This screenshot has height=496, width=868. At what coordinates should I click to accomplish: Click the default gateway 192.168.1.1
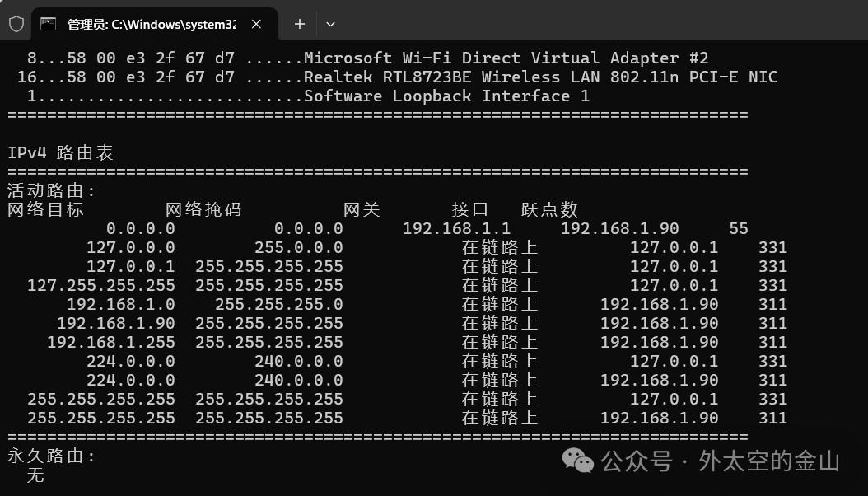[456, 228]
